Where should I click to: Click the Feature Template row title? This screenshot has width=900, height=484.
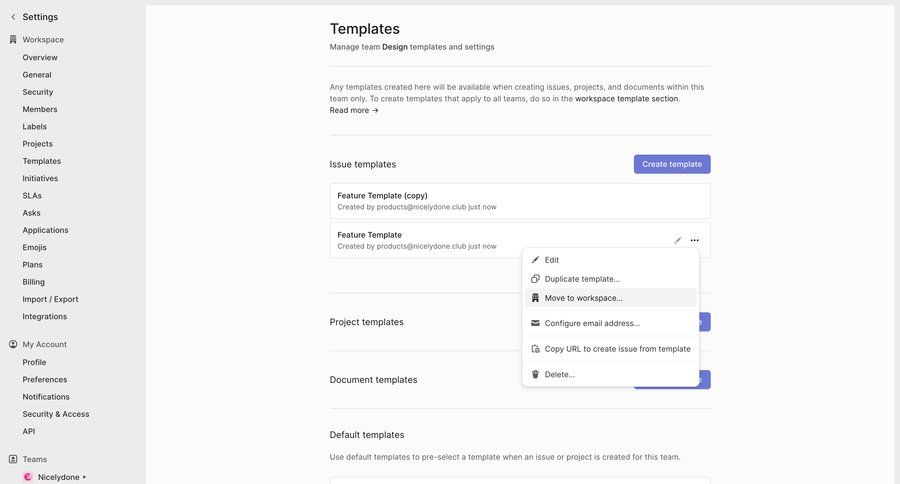click(x=370, y=235)
